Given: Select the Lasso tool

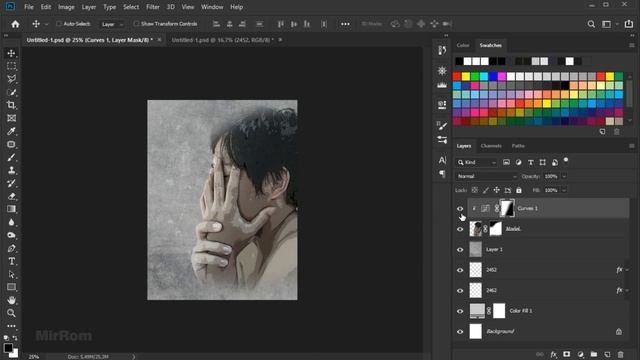Looking at the screenshot, I should pyautogui.click(x=11, y=79).
